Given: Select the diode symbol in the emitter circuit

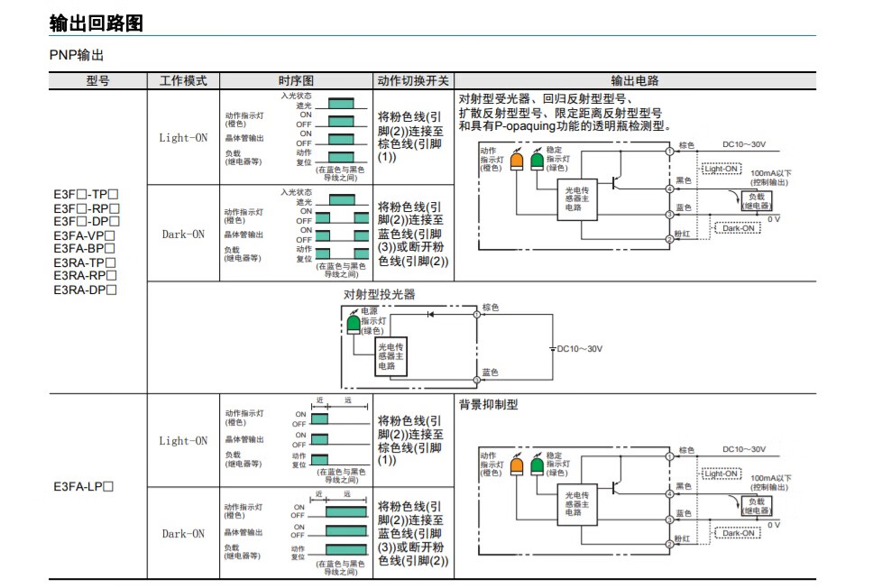Looking at the screenshot, I should coord(431,314).
